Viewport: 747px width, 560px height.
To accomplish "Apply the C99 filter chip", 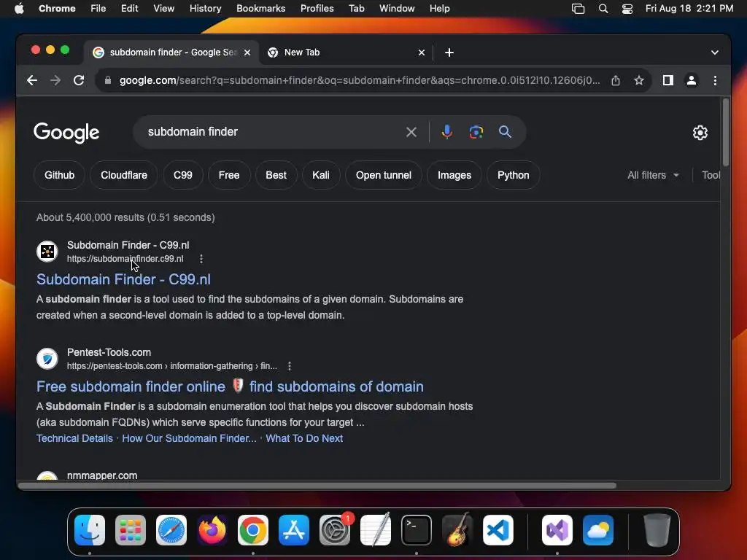I will click(183, 175).
